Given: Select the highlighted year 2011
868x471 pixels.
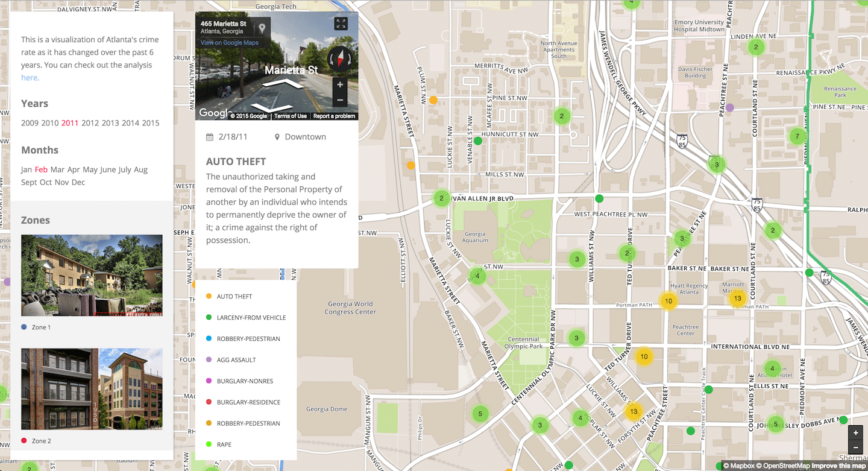Looking at the screenshot, I should click(70, 123).
